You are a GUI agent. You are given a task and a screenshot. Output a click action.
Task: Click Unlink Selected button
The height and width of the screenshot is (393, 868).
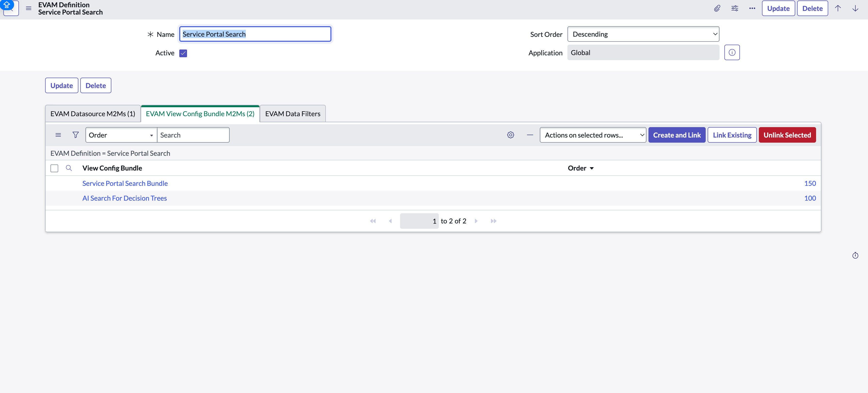[787, 135]
